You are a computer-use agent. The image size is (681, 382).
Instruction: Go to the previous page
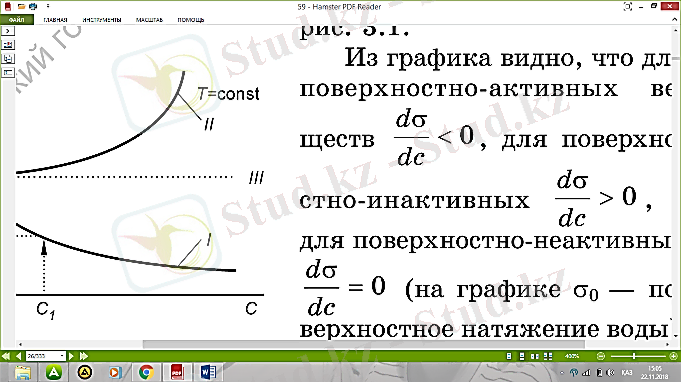click(x=18, y=356)
